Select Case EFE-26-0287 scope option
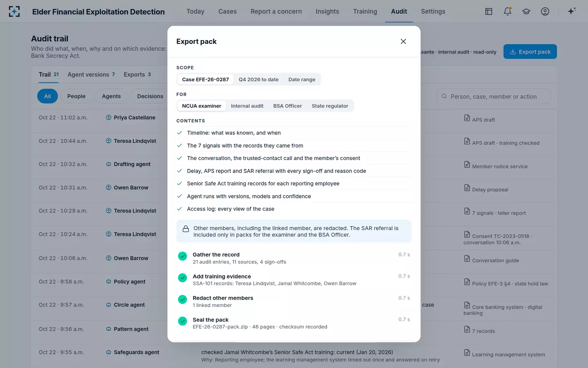The image size is (588, 368). [x=205, y=79]
